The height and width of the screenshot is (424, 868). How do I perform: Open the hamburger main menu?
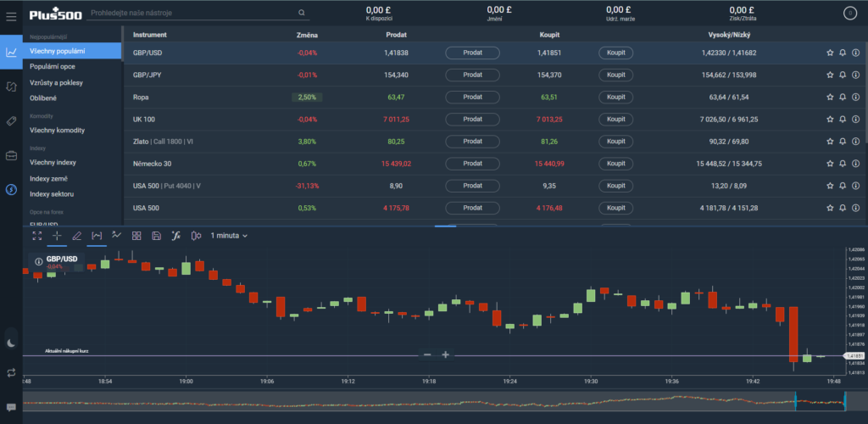[11, 17]
